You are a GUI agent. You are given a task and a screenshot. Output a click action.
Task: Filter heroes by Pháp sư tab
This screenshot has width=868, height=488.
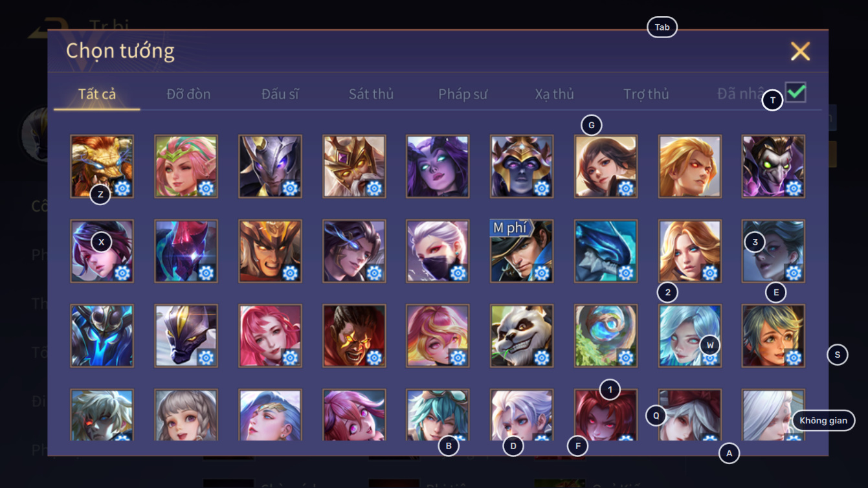click(463, 94)
